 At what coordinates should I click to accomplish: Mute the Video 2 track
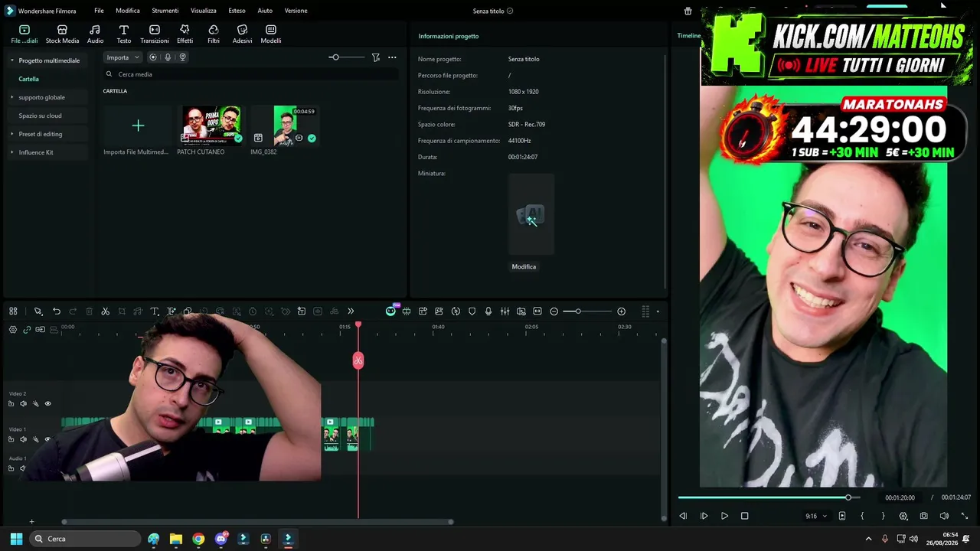point(23,404)
